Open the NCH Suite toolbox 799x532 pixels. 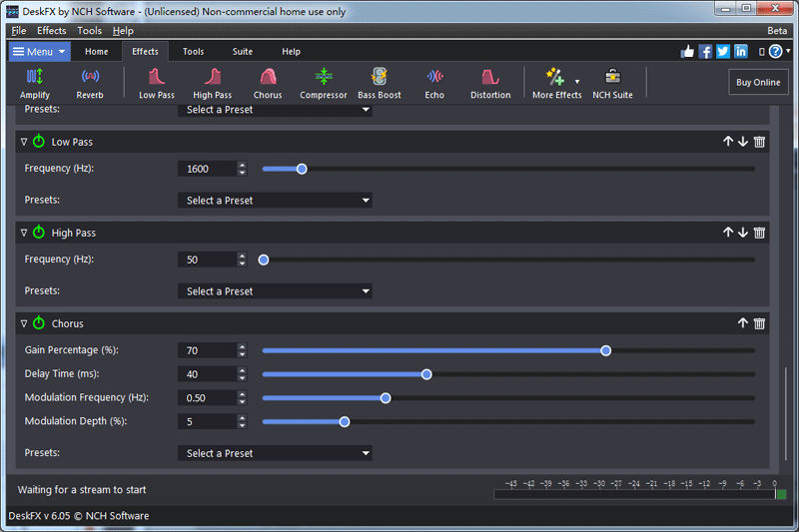point(612,84)
